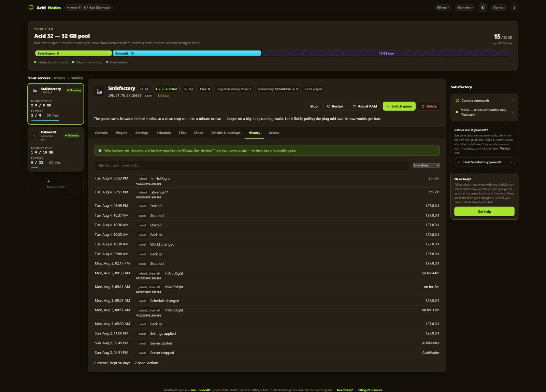Restart the Satisfactory server
Viewport: 546px width, 392px height.
tap(335, 106)
